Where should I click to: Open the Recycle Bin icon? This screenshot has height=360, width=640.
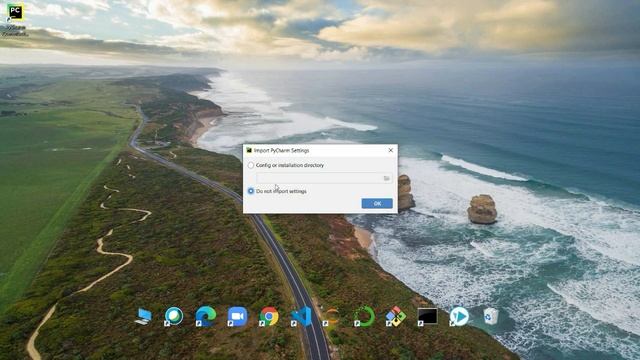click(x=491, y=316)
